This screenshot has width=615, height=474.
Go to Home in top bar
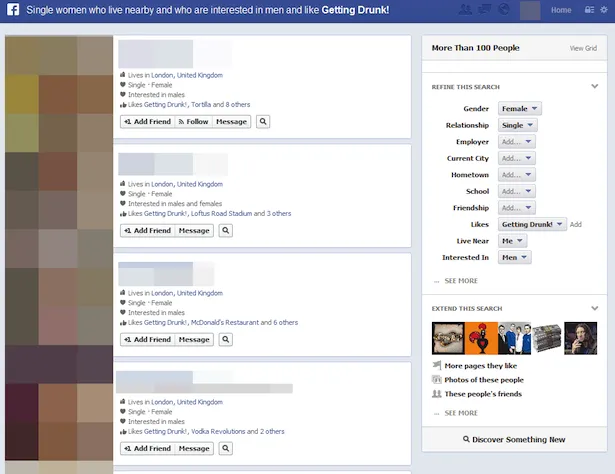(561, 10)
